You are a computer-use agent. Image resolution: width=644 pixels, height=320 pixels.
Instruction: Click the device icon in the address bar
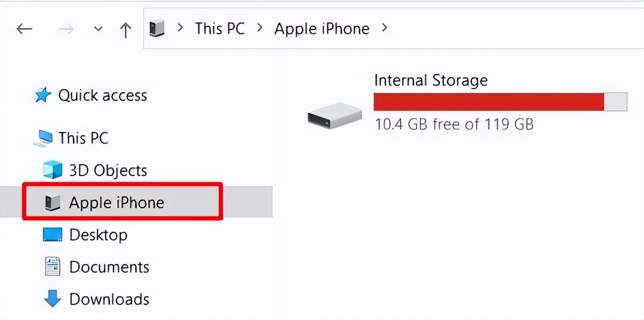(x=156, y=28)
